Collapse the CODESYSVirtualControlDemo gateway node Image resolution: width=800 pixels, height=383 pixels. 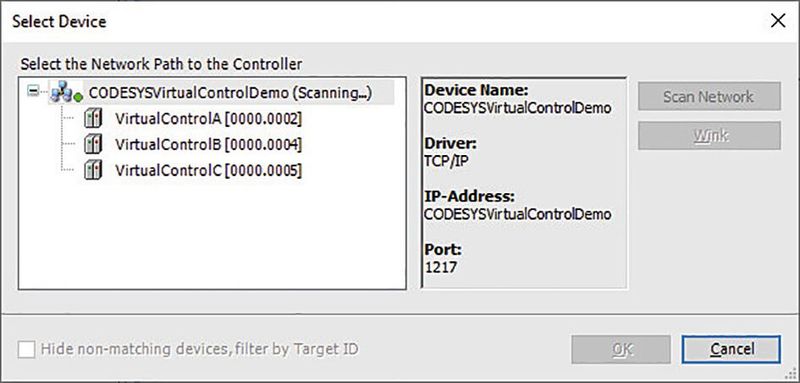pos(34,92)
